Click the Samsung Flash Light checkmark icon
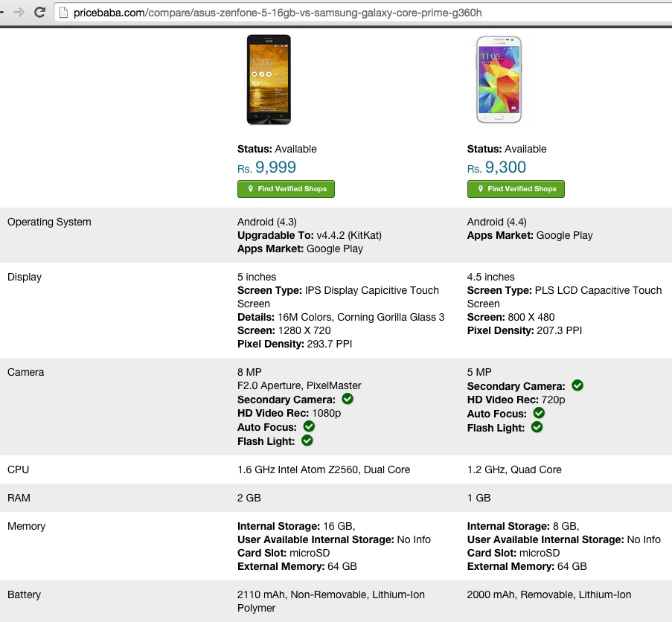This screenshot has height=622, width=672. [537, 427]
